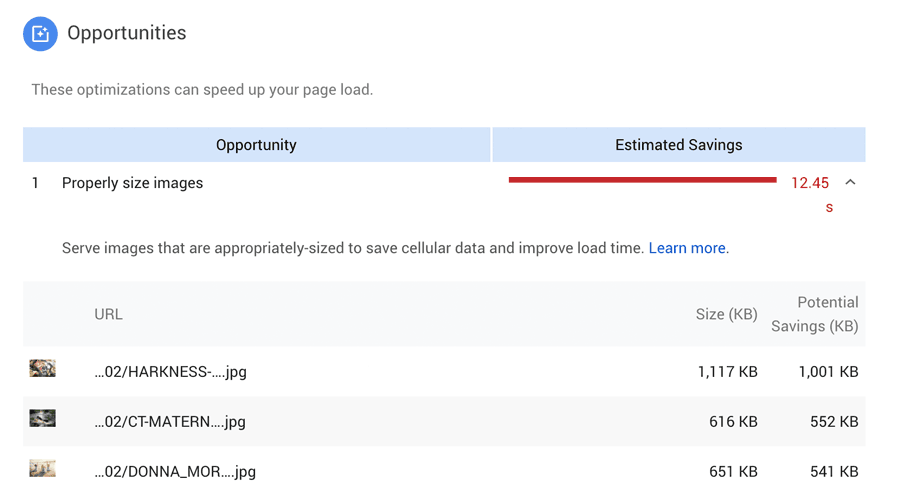Click the Estimated Savings column header
Screen dimensions: 900x496
pyautogui.click(x=679, y=145)
